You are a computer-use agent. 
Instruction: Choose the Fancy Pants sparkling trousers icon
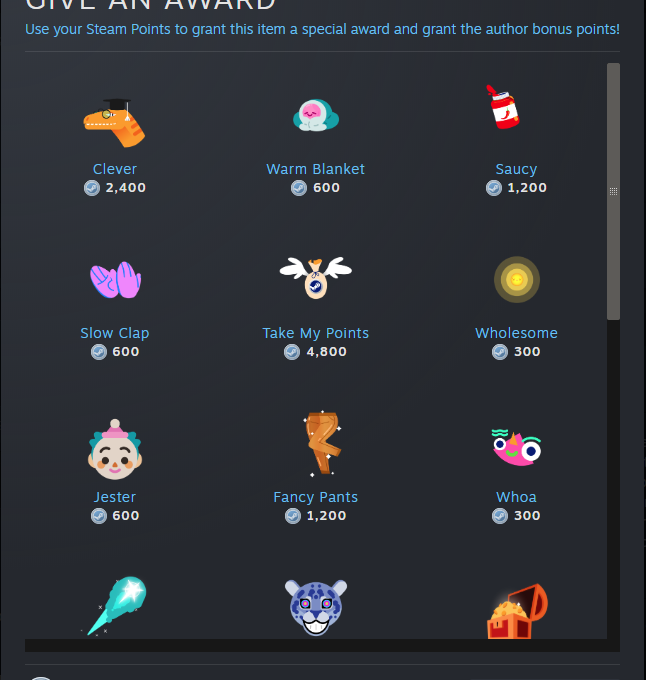point(323,443)
